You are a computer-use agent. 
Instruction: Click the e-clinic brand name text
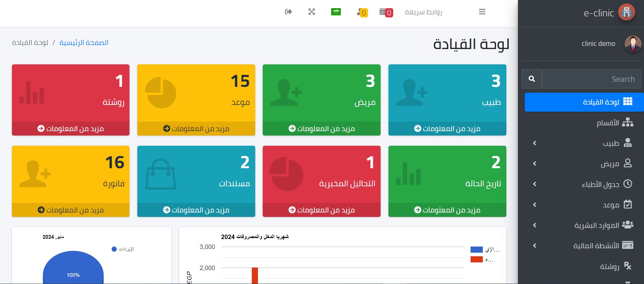coord(599,13)
